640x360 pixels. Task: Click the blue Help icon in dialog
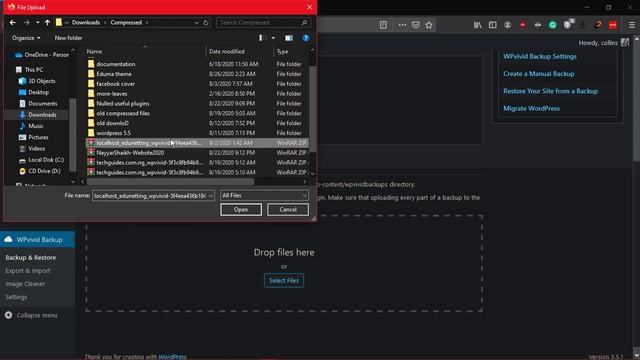tap(305, 38)
